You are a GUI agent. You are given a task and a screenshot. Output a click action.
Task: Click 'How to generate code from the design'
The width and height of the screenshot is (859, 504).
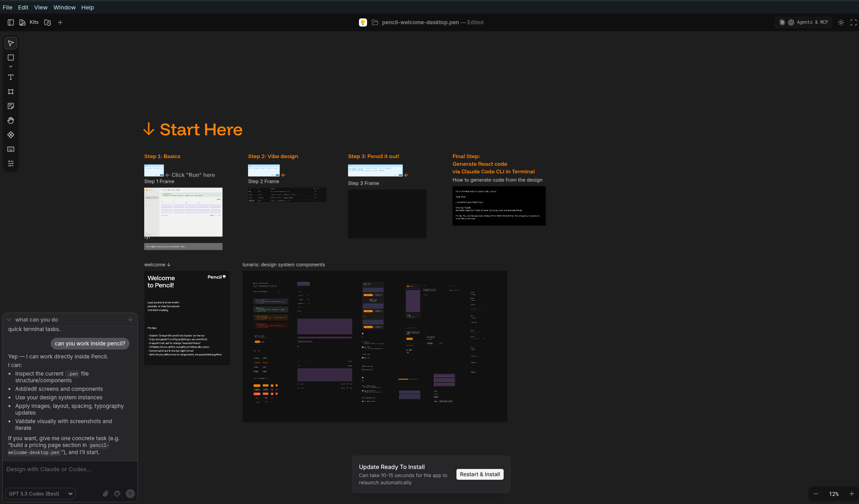(497, 180)
